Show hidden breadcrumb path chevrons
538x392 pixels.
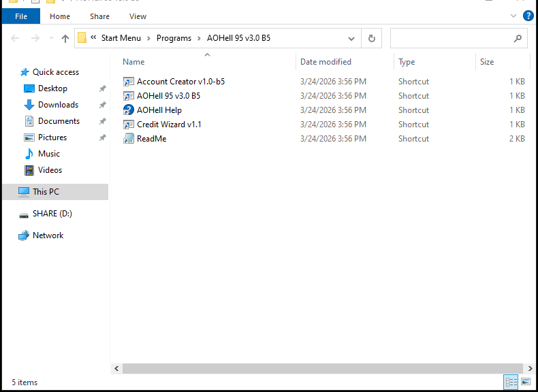pyautogui.click(x=93, y=37)
